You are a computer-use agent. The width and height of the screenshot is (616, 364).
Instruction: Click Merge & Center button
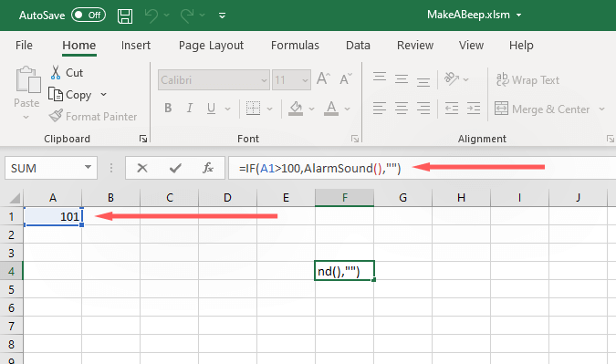tap(542, 109)
